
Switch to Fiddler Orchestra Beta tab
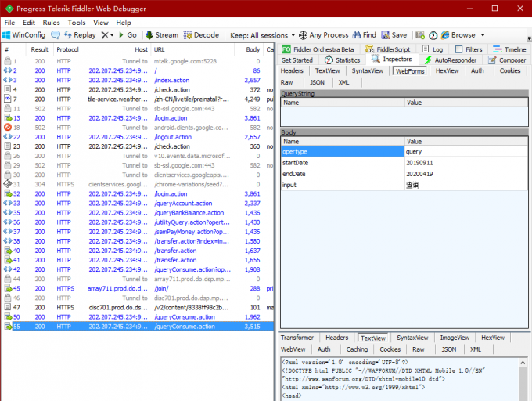point(318,49)
